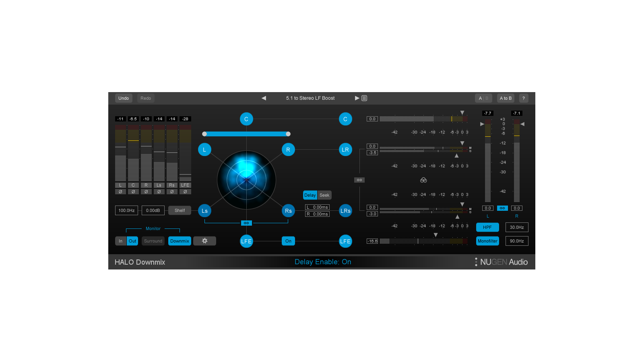Select Surround monitoring

[153, 241]
